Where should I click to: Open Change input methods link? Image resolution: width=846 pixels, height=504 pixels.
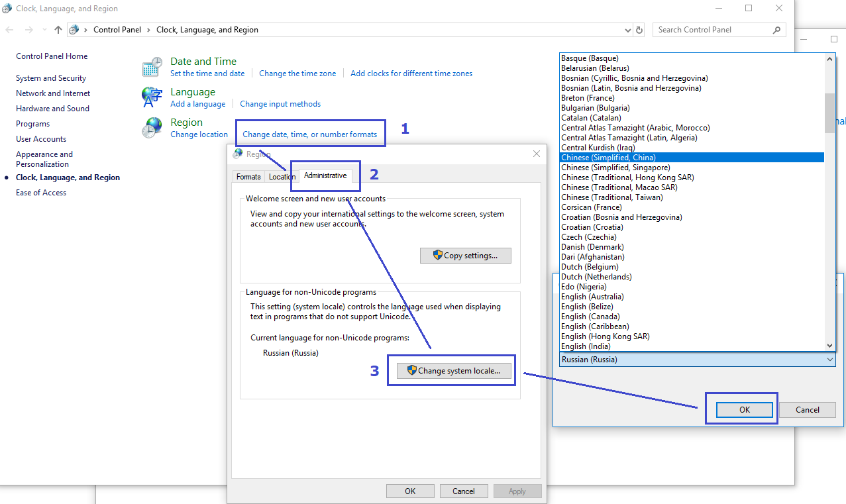[280, 104]
